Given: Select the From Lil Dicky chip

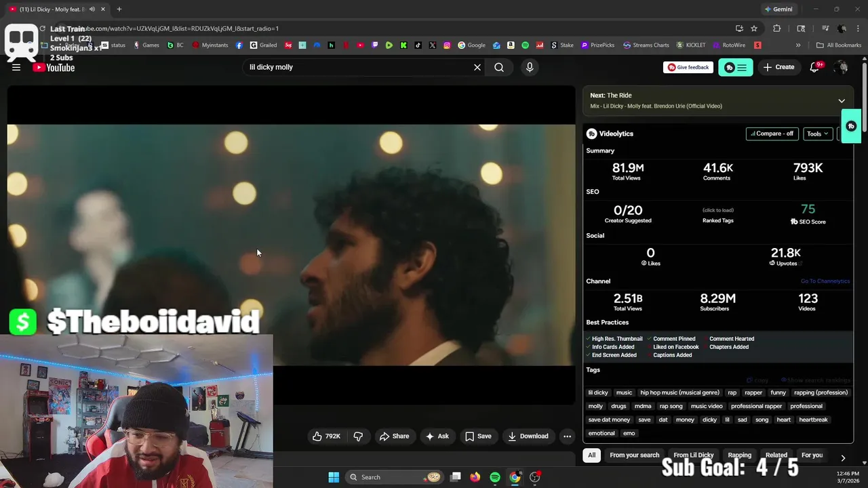Looking at the screenshot, I should [694, 455].
